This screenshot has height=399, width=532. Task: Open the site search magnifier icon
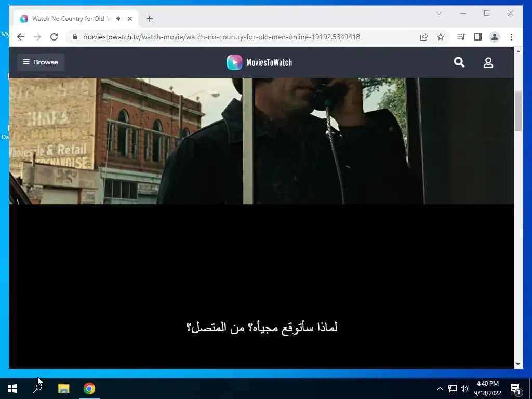click(459, 62)
